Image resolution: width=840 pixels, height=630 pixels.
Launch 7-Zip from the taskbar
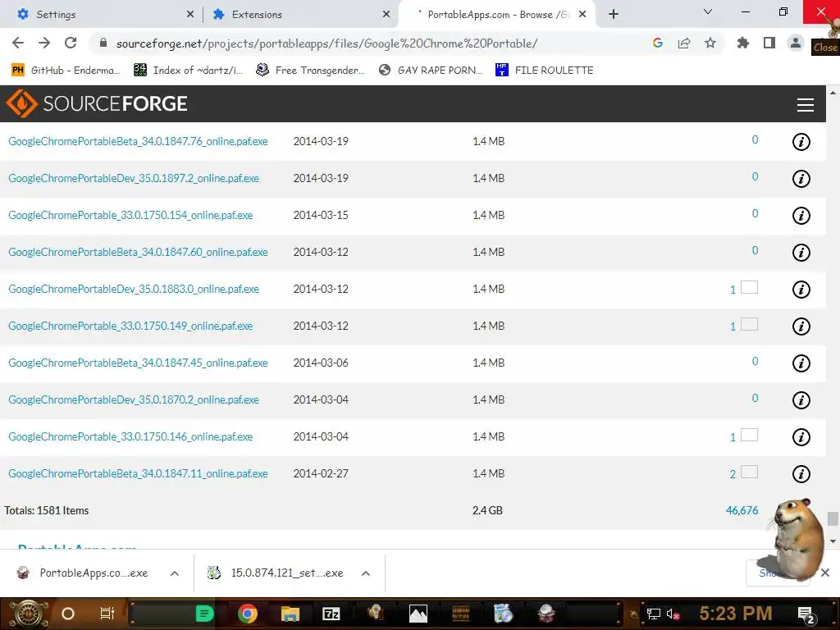331,614
